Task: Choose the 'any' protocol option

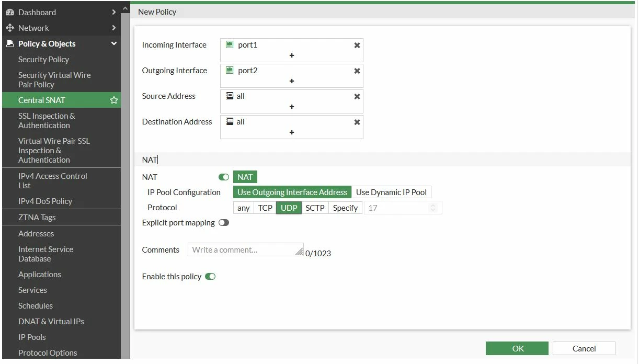Action: coord(244,208)
